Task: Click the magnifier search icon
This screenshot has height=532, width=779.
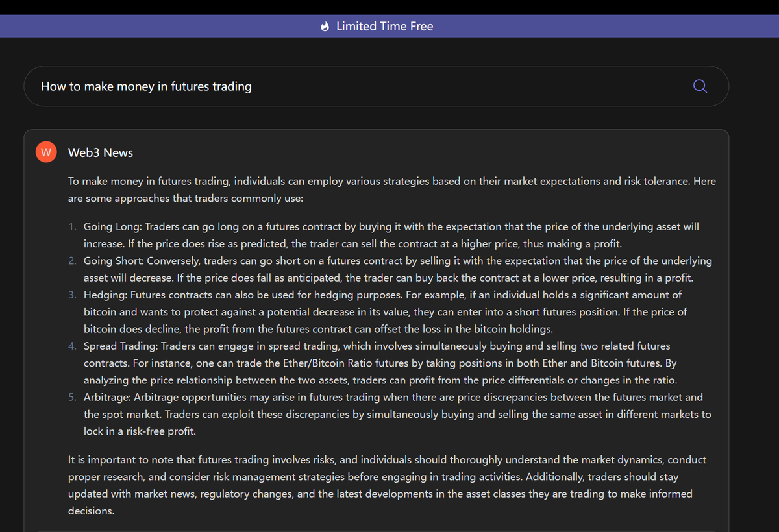Action: pos(700,86)
